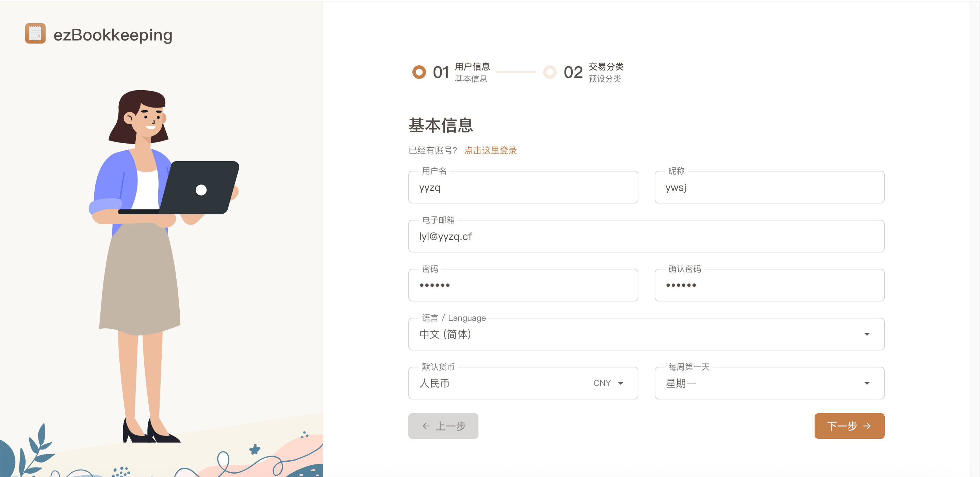This screenshot has height=477, width=980.
Task: Click the arrow icon on 下一步 button
Action: pos(867,426)
